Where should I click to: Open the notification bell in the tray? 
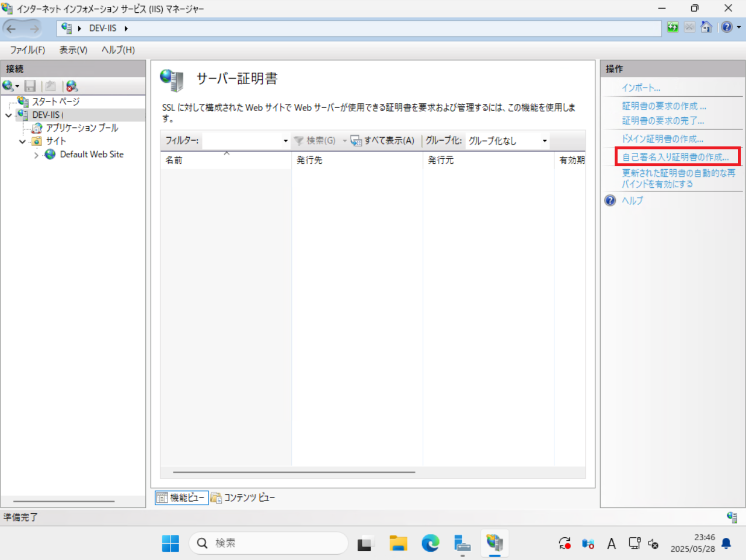tap(726, 544)
